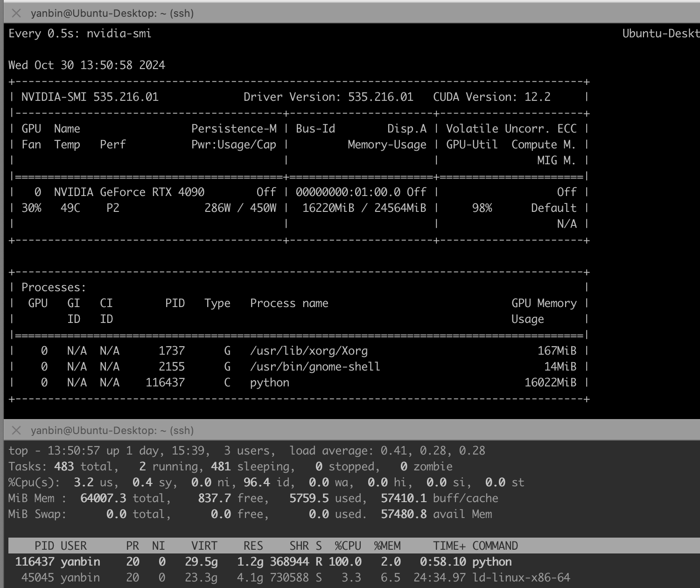Click the ld-linux-x86-64 command entry
700x588 pixels.
(521, 578)
